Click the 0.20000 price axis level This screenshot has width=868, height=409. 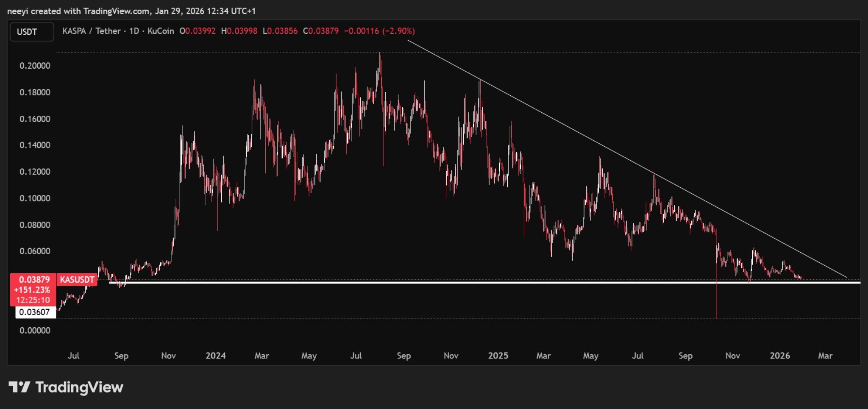point(35,66)
